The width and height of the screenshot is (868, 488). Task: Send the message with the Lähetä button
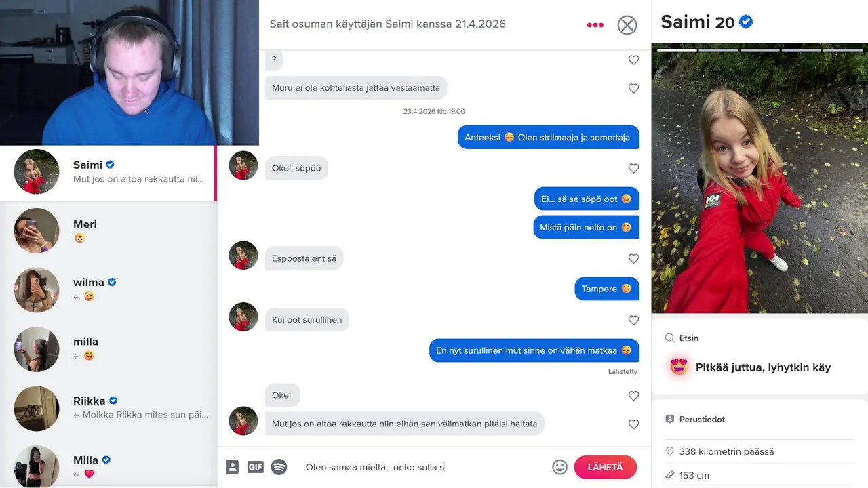coord(605,467)
